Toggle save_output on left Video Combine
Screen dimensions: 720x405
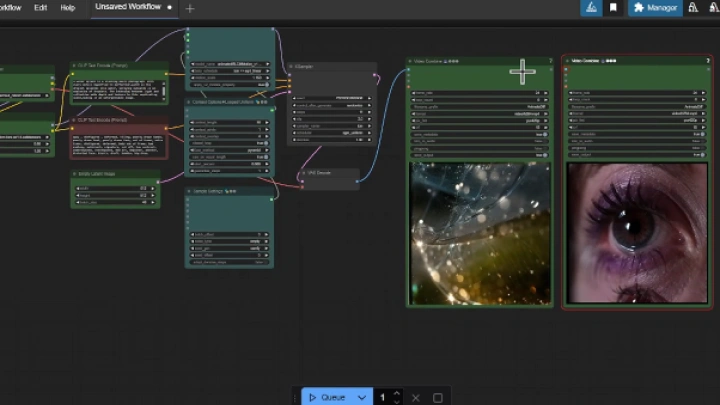[x=479, y=155]
